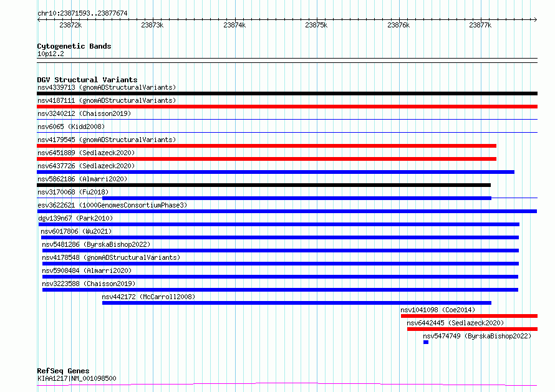The height and width of the screenshot is (392, 555).
Task: Click the 23876k ruler label
Action: pyautogui.click(x=398, y=25)
